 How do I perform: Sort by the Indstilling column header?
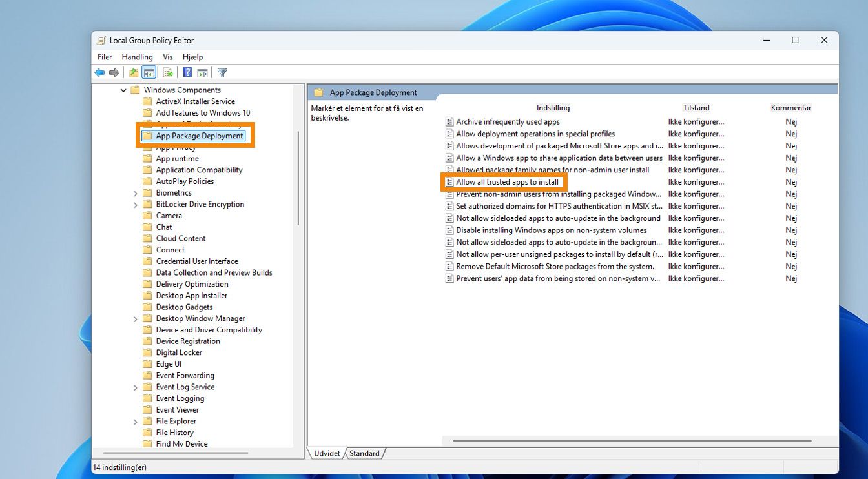[x=553, y=108]
